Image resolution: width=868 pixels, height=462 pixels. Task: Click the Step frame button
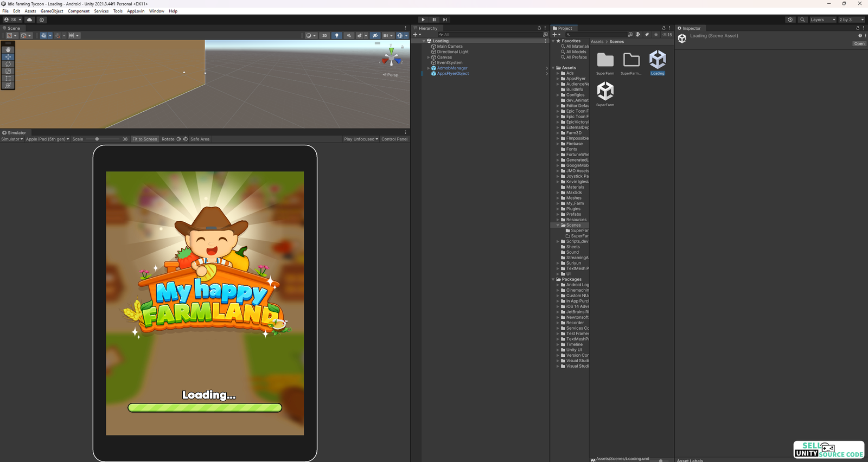(x=445, y=20)
